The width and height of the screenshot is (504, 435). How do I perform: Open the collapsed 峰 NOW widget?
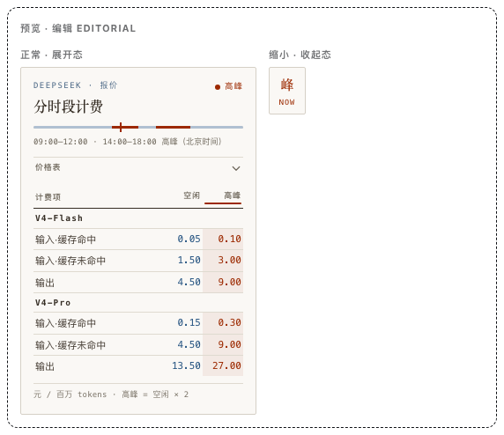coord(287,91)
